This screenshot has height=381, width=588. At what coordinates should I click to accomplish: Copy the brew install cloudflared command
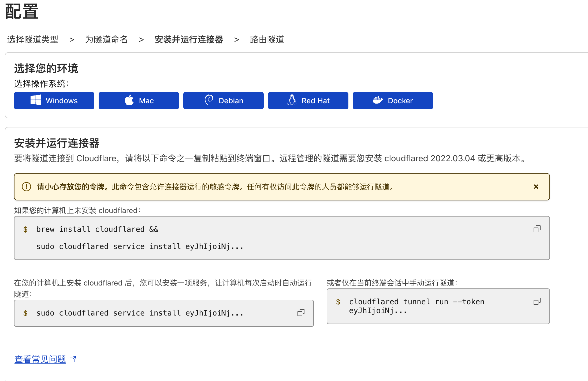pyautogui.click(x=537, y=229)
